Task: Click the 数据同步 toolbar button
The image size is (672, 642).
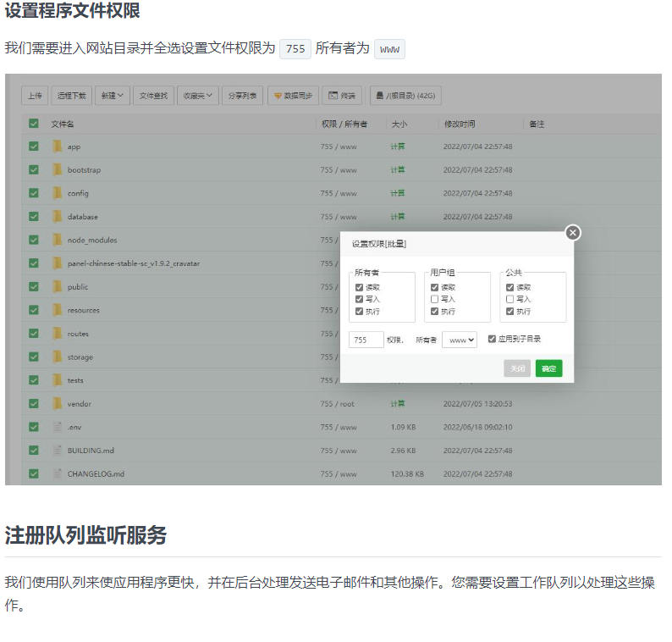Action: [293, 96]
